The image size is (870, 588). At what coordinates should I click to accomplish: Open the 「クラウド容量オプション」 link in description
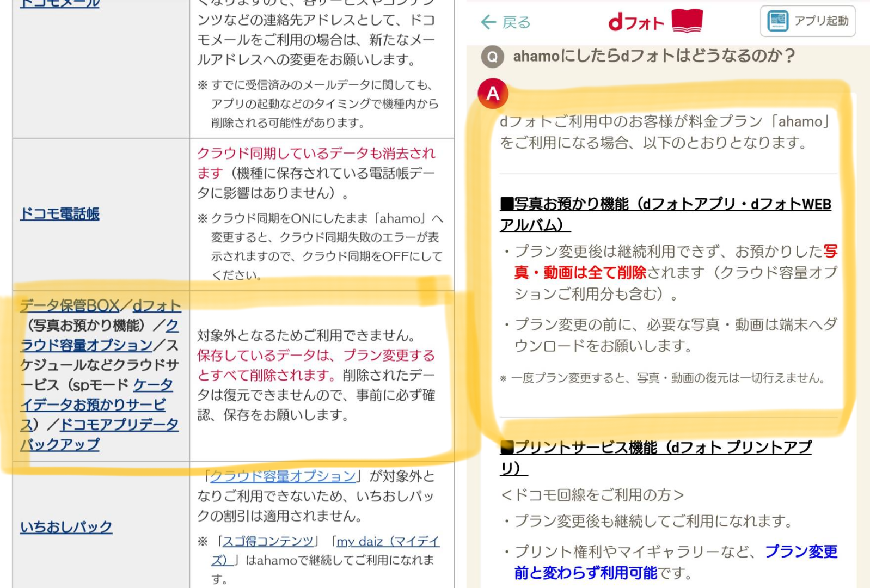coord(283,476)
